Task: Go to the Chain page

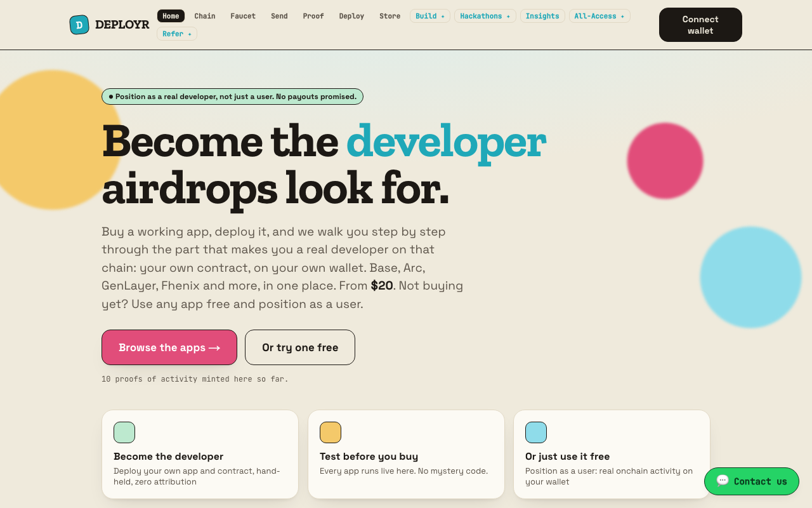Action: coord(205,16)
